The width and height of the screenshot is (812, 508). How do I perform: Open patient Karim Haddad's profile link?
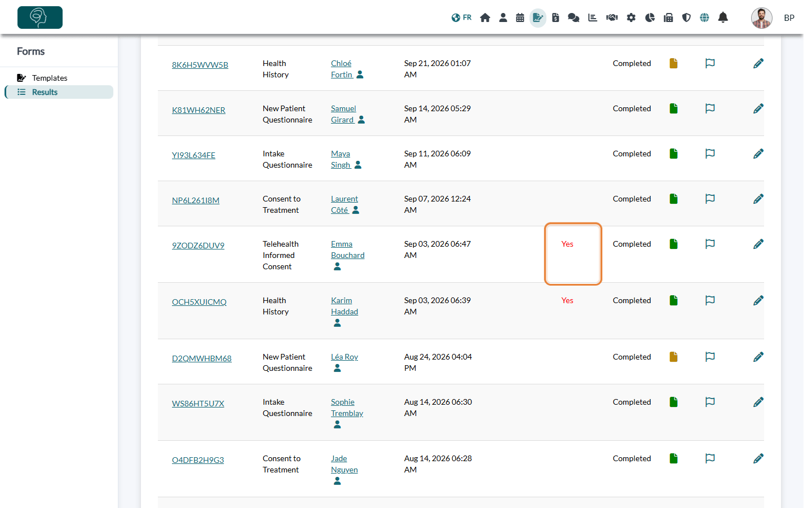click(x=345, y=306)
